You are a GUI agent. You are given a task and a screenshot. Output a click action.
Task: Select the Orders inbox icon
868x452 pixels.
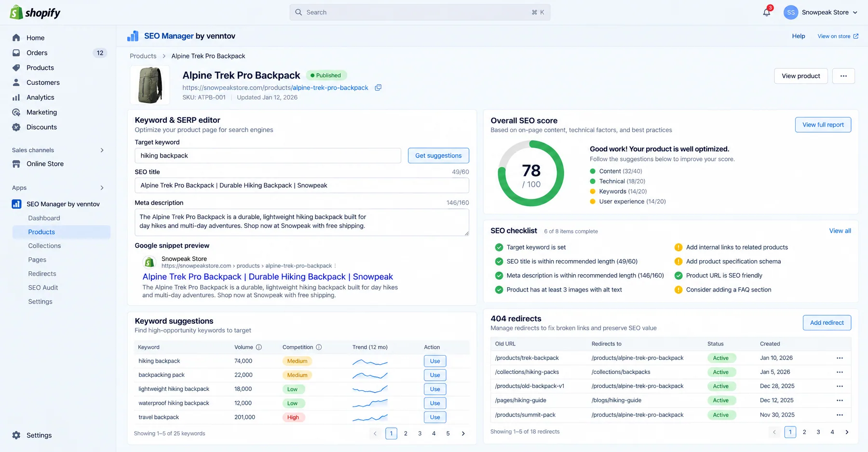tap(16, 53)
